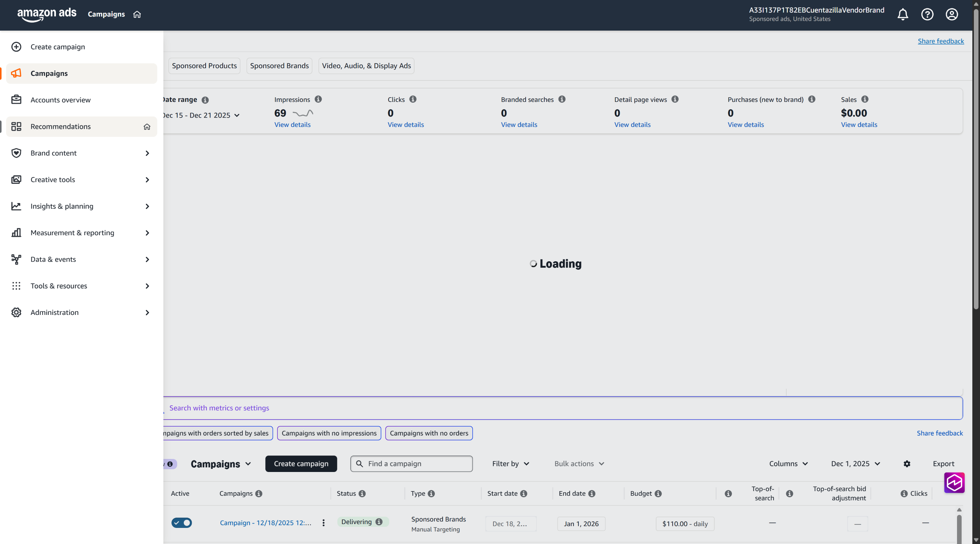Toggle the campaign Active switch off
This screenshot has width=980, height=544.
pos(181,523)
